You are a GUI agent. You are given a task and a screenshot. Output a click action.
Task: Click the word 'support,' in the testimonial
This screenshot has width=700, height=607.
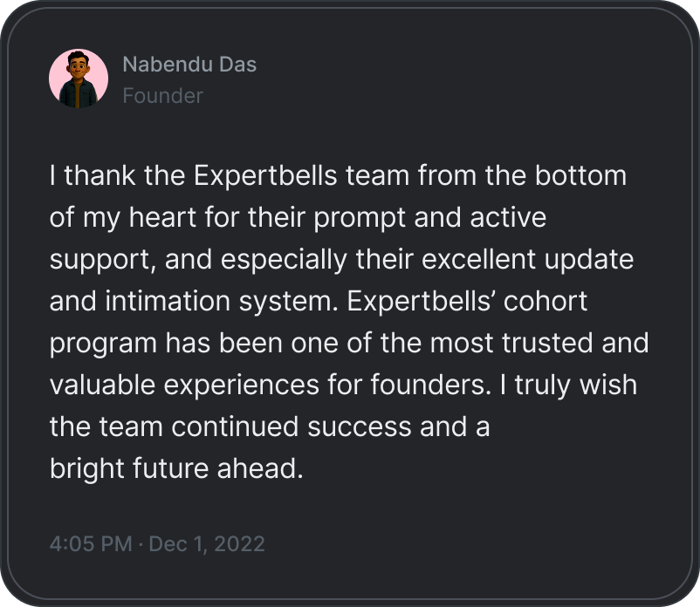[x=103, y=261]
